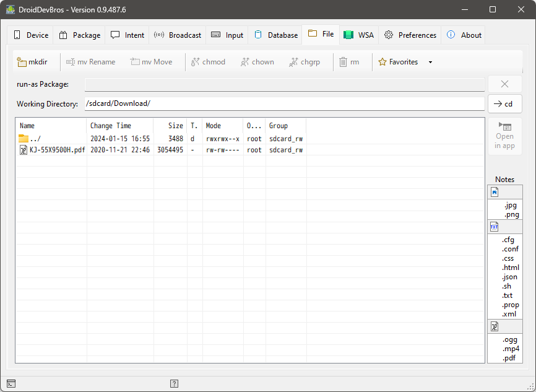This screenshot has height=392, width=536.
Task: Click Open in app button
Action: 504,136
